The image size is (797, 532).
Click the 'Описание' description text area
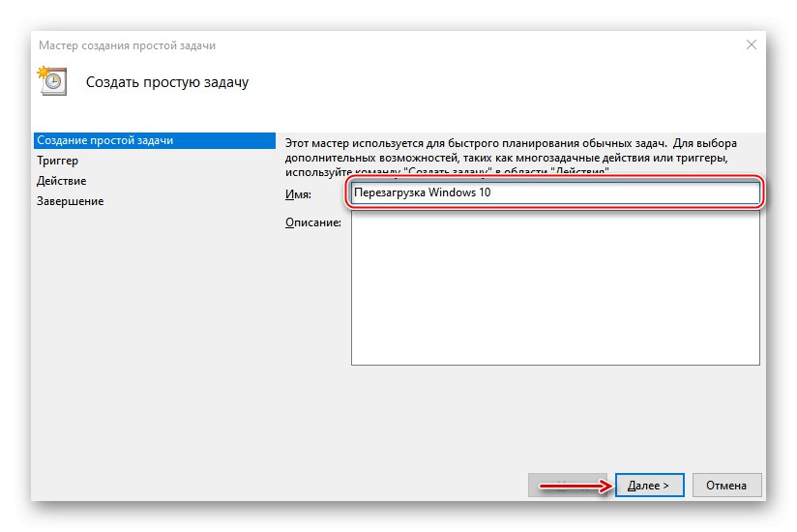[555, 287]
